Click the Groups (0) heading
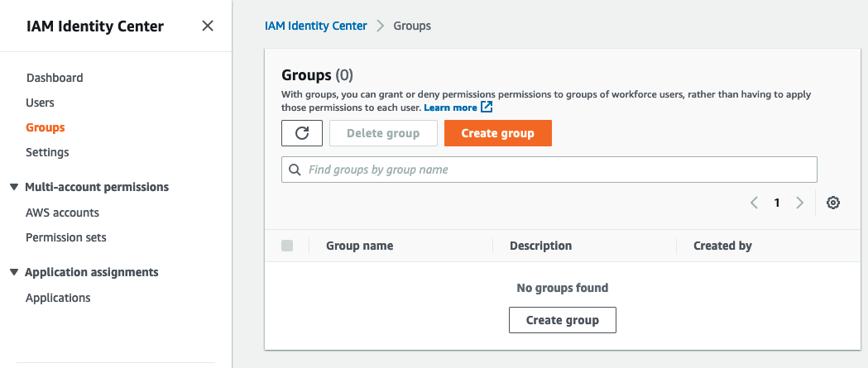Screen dimensions: 868x368 317,74
